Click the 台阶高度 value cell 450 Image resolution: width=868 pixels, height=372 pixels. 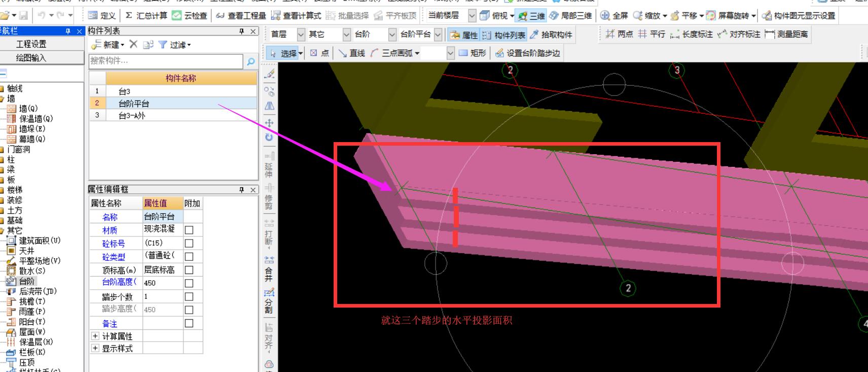pyautogui.click(x=162, y=283)
